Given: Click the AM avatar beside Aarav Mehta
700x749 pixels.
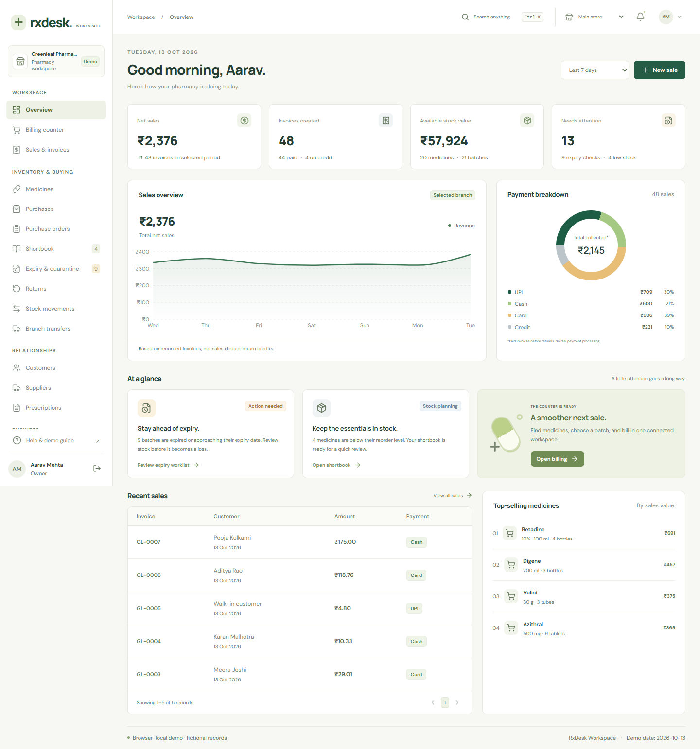Looking at the screenshot, I should tap(17, 469).
